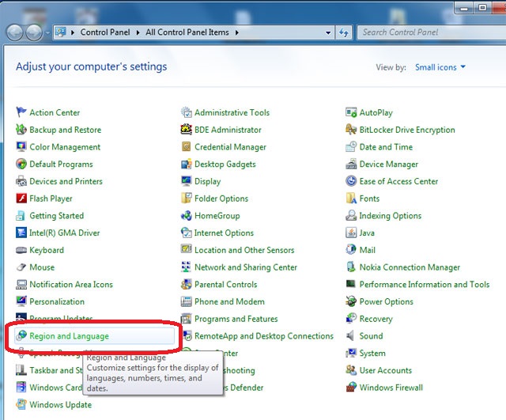This screenshot has width=506, height=420.
Task: Open the Indexing Options link
Action: [390, 216]
